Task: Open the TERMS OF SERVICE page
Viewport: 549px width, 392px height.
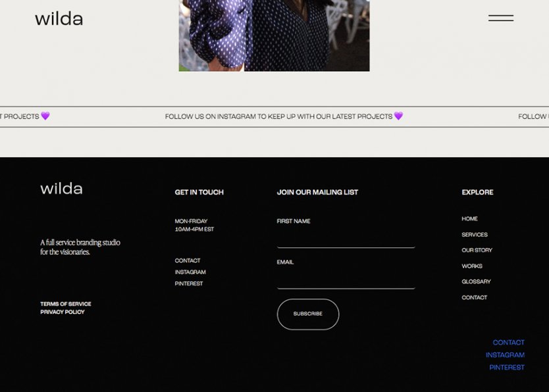Action: click(x=65, y=304)
